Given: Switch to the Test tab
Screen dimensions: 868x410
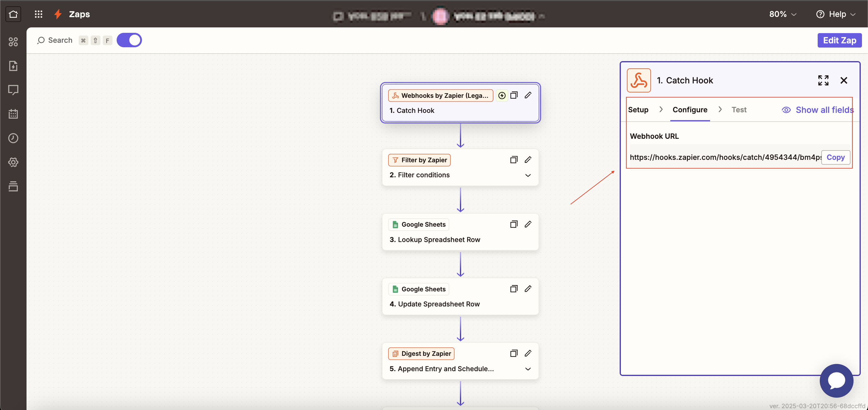Looking at the screenshot, I should click(739, 110).
